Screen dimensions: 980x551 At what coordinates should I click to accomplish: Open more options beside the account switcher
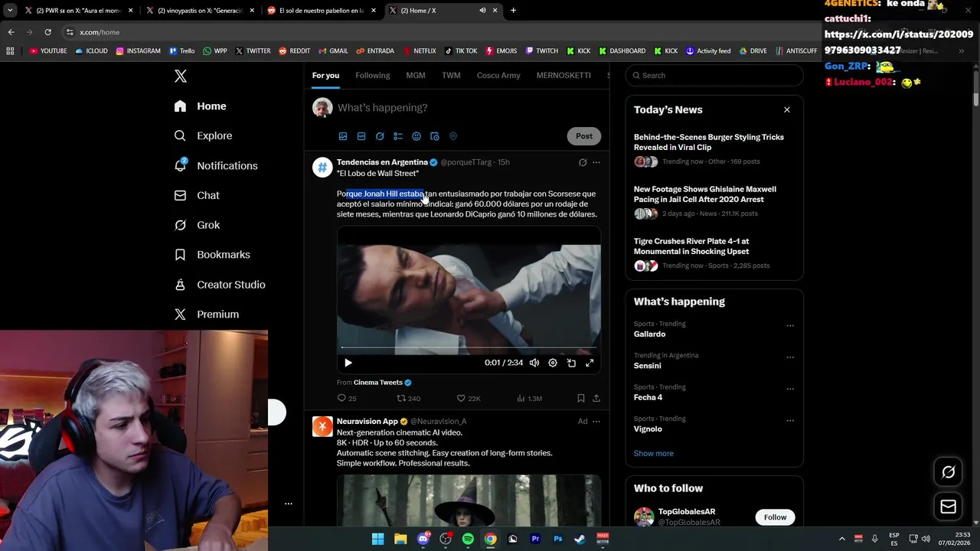click(288, 504)
